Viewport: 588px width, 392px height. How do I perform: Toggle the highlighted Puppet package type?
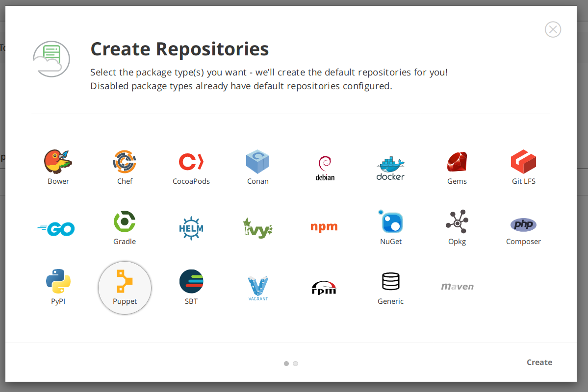pyautogui.click(x=125, y=288)
